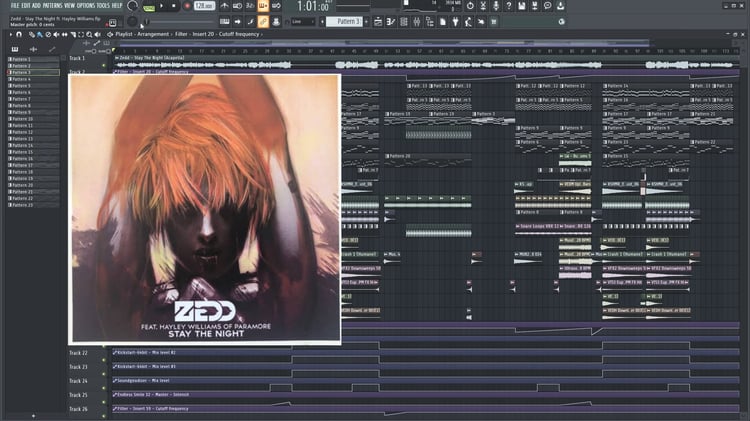The height and width of the screenshot is (421, 750).
Task: Open the plugin picker plug icon
Action: (x=455, y=22)
